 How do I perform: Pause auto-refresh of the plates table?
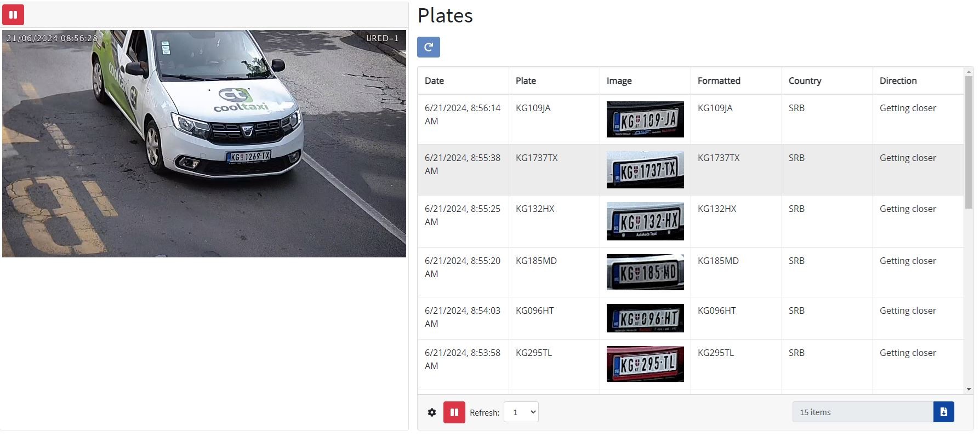[x=454, y=412]
